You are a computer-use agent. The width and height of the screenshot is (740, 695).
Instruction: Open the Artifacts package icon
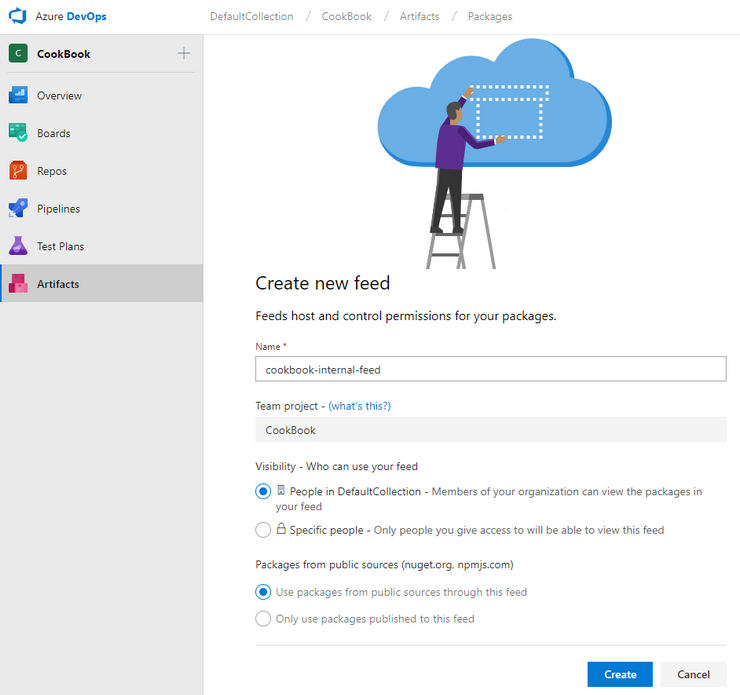pyautogui.click(x=18, y=284)
